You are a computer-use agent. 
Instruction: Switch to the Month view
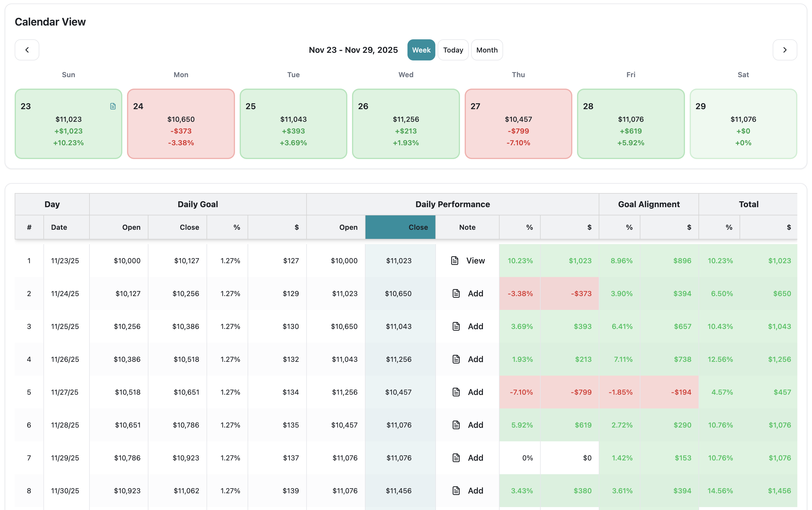487,50
